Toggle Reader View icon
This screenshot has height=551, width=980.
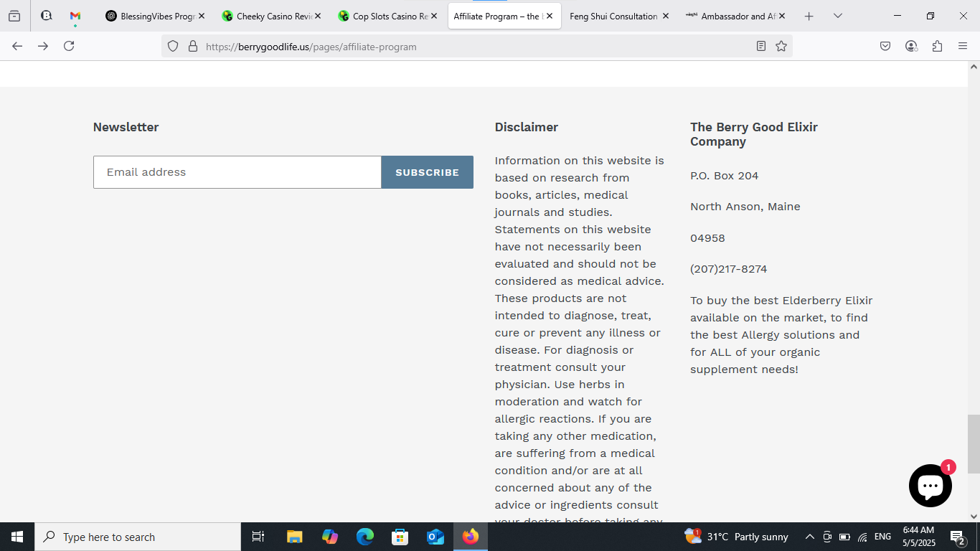[x=761, y=46]
